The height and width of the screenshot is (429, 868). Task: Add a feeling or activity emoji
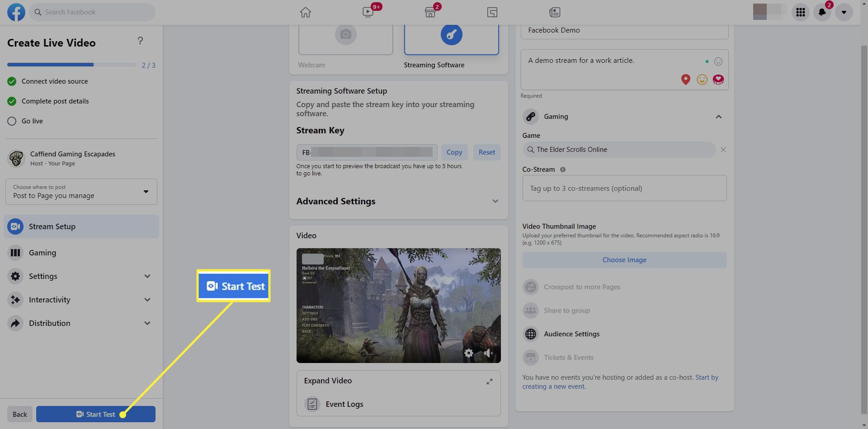[x=702, y=80]
